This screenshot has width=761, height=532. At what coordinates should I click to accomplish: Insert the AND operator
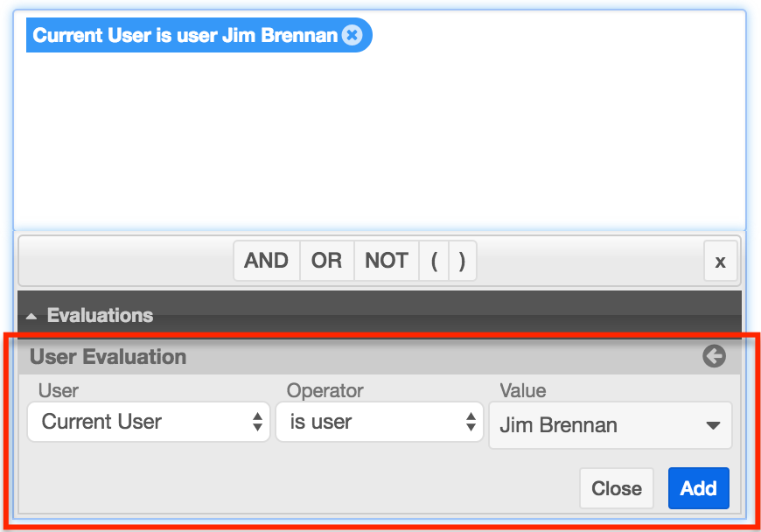pyautogui.click(x=267, y=261)
